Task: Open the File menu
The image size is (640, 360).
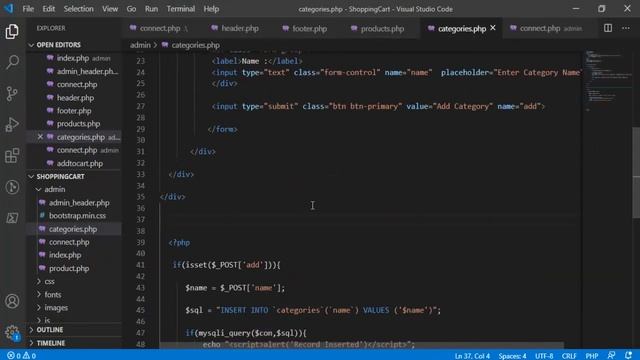Action: (x=28, y=9)
